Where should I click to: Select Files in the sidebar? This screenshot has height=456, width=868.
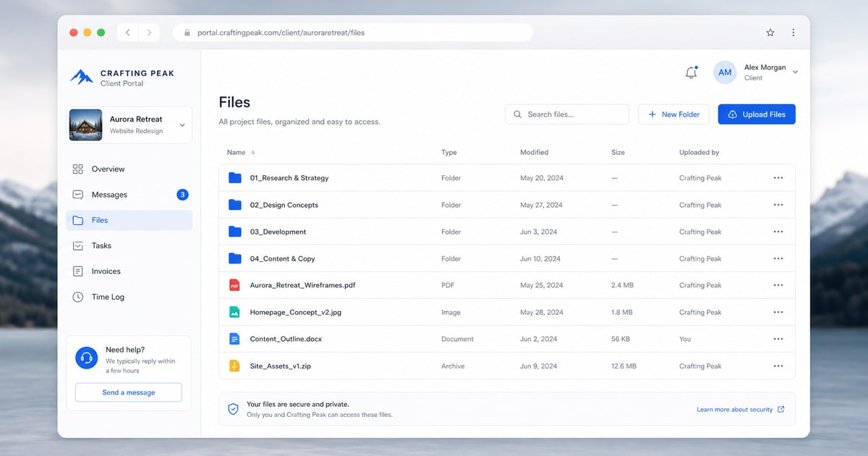(129, 220)
